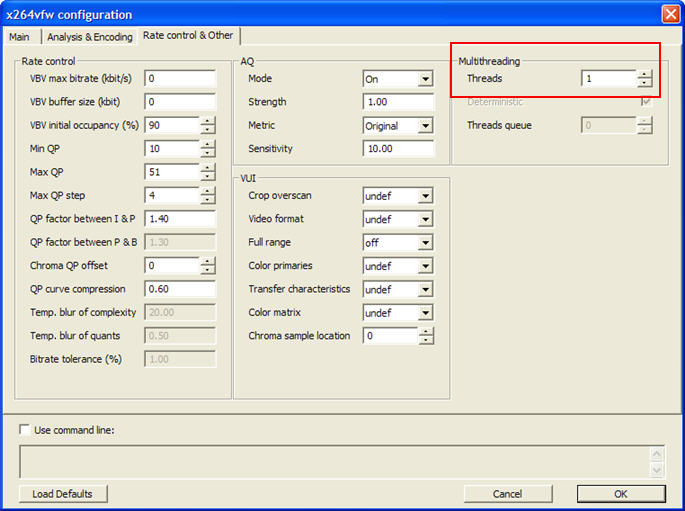Open the Crop overscan dropdown

pos(398,196)
